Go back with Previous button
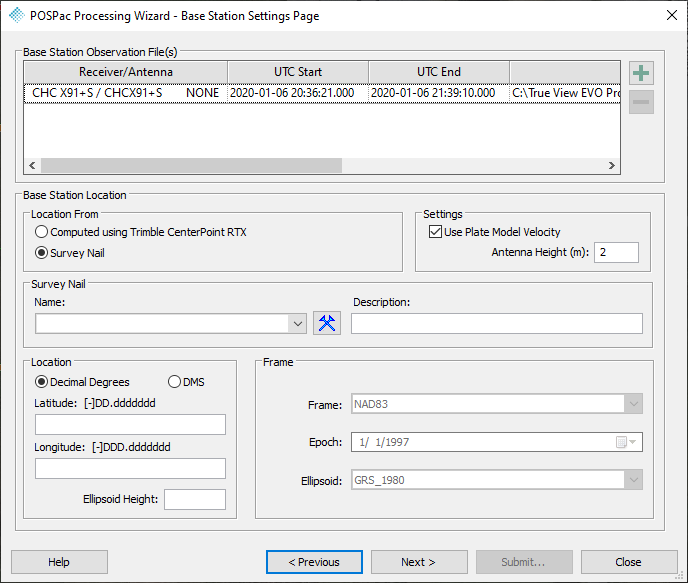Screen dimensions: 688x583 point(314,562)
